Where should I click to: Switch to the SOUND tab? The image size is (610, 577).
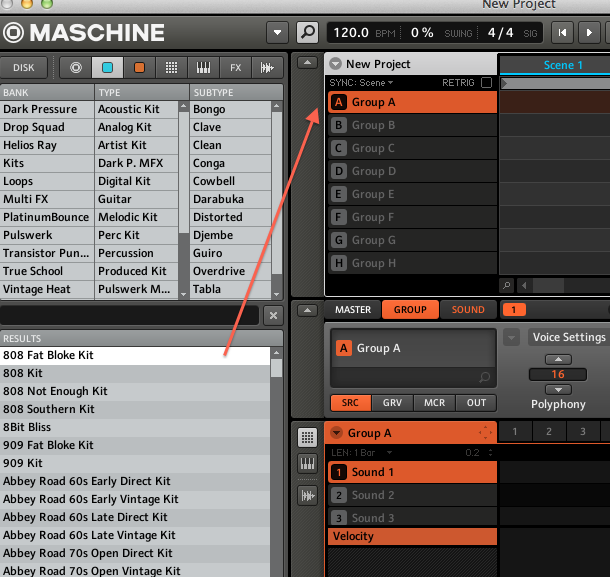[468, 310]
